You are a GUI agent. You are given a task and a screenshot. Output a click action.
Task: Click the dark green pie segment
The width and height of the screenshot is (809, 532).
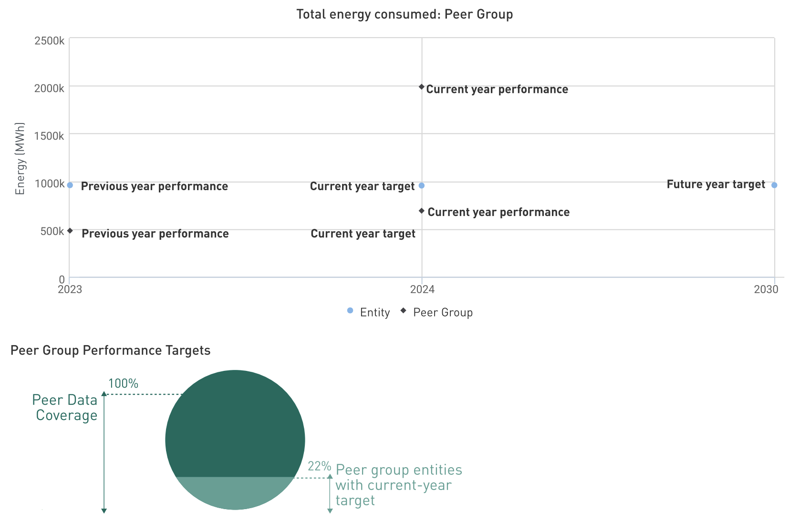(235, 424)
